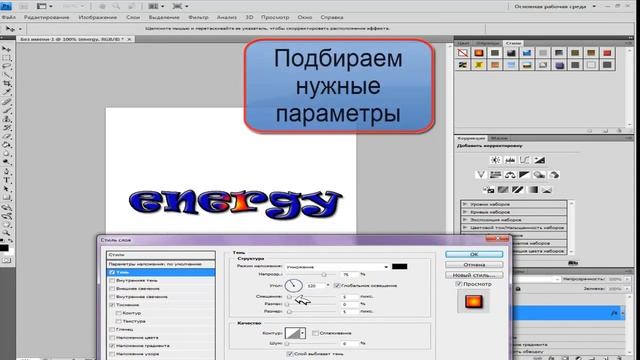The image size is (640, 360).
Task: Open the Контур contour picker dropdown
Action: click(x=302, y=333)
